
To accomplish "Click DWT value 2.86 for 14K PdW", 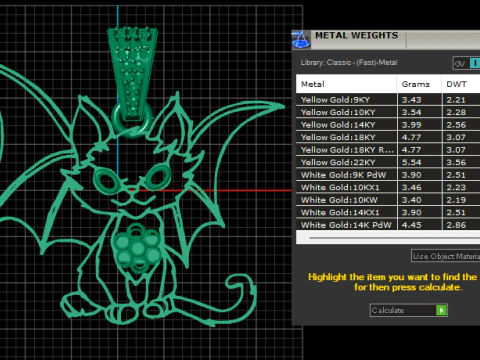I will click(456, 225).
